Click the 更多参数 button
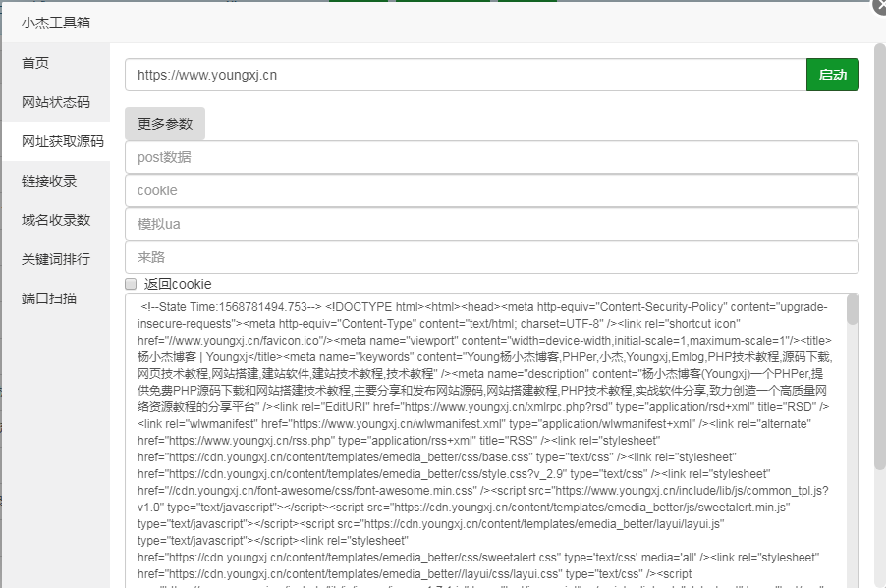Image resolution: width=886 pixels, height=588 pixels. pos(165,124)
